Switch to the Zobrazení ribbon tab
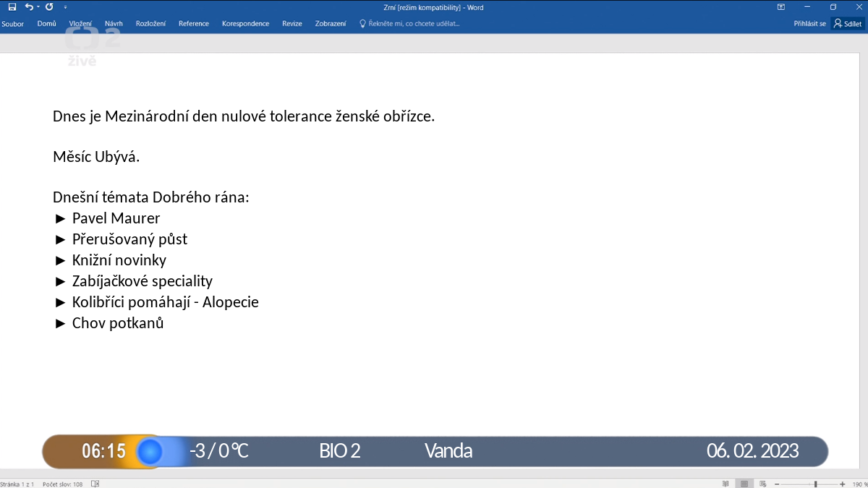The image size is (868, 488). point(331,24)
